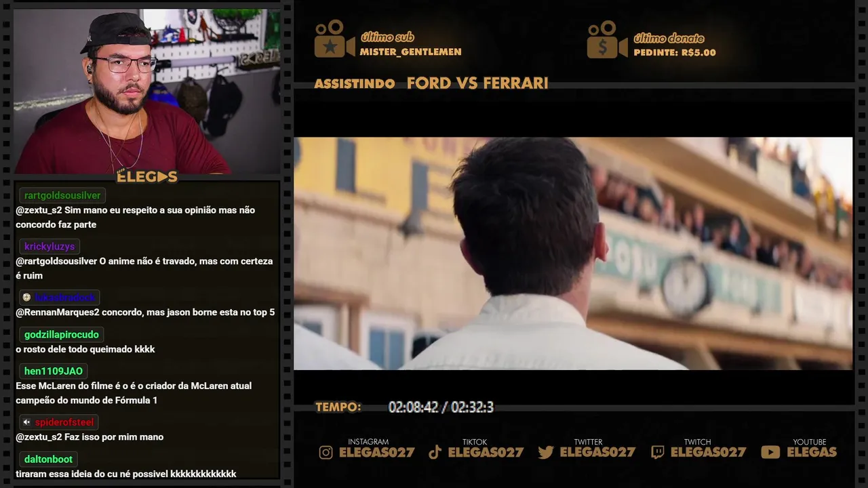
Task: Click the Twitter bird icon
Action: point(546,452)
